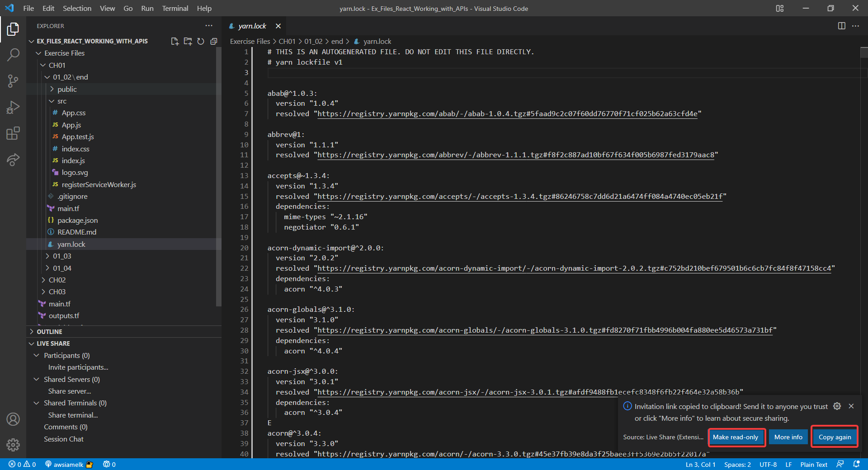Screen dimensions: 868x470
Task: Select the yarn.lock editor tab
Action: [252, 26]
